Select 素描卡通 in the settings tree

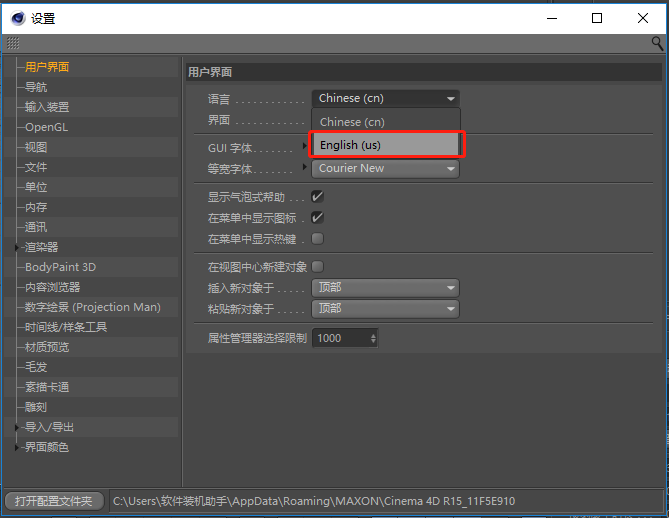[x=47, y=387]
